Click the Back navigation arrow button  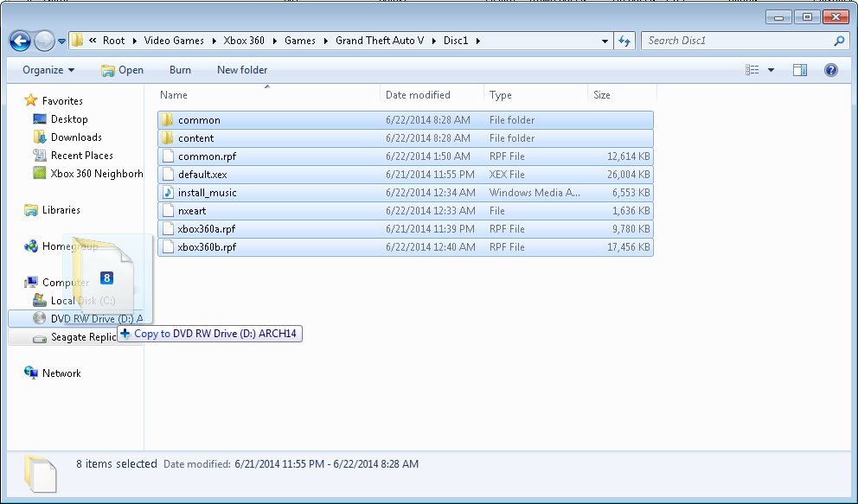click(x=20, y=41)
